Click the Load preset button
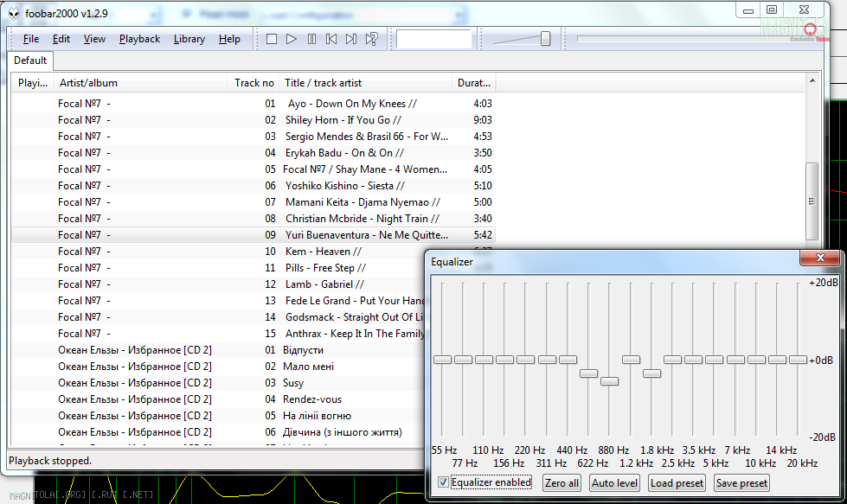Screen dimensions: 847x504 click(677, 483)
